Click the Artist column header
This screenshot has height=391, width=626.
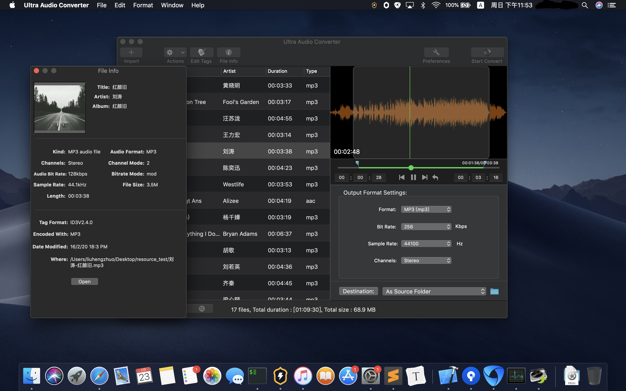coord(230,71)
